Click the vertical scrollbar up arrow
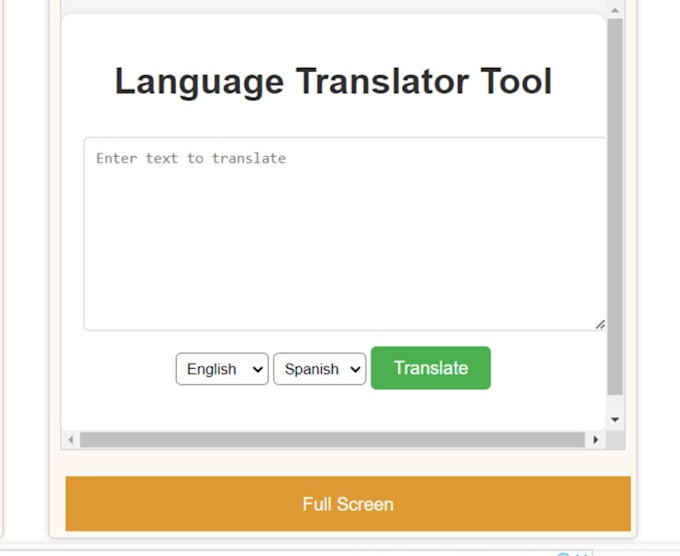This screenshot has height=556, width=680. pos(615,10)
